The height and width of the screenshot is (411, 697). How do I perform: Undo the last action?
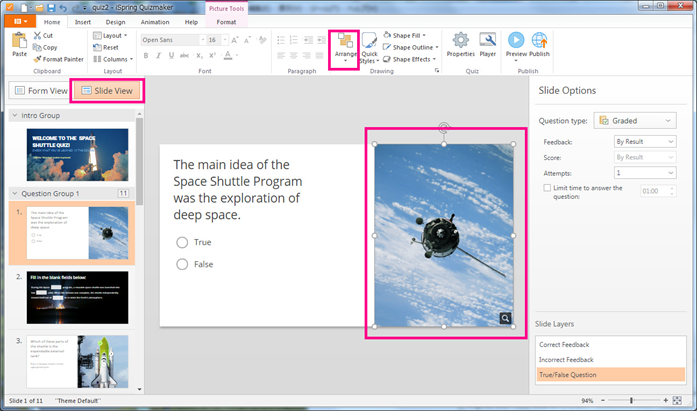tap(63, 8)
